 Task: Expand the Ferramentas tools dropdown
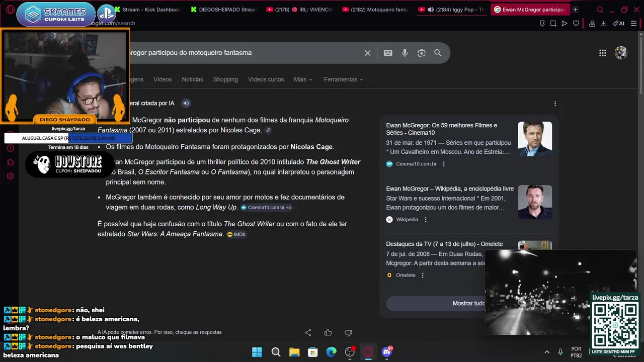pyautogui.click(x=343, y=79)
